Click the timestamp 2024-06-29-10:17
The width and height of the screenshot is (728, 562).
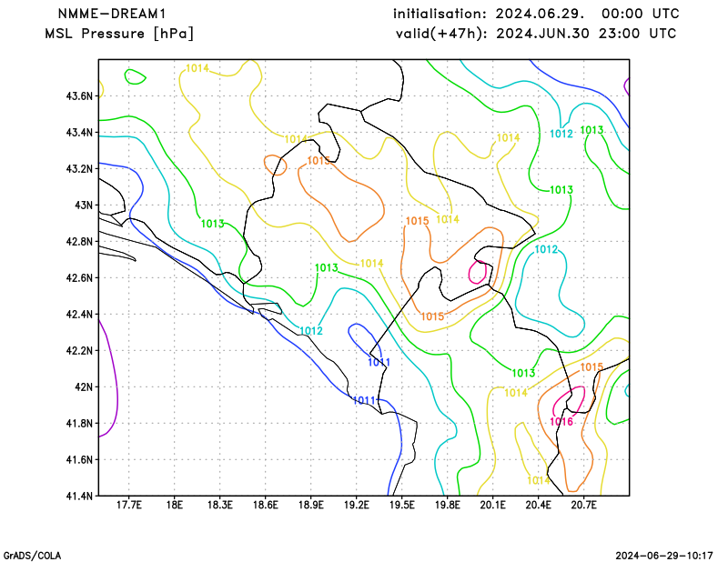pos(664,556)
